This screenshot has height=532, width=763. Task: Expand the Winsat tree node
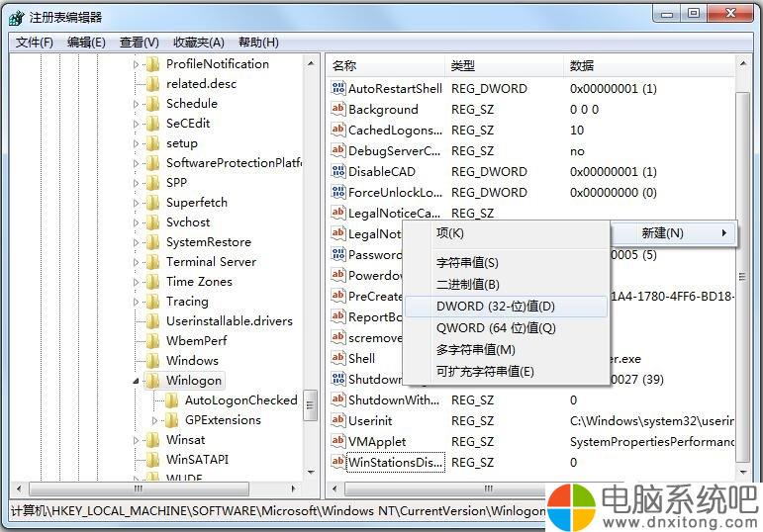click(x=136, y=440)
